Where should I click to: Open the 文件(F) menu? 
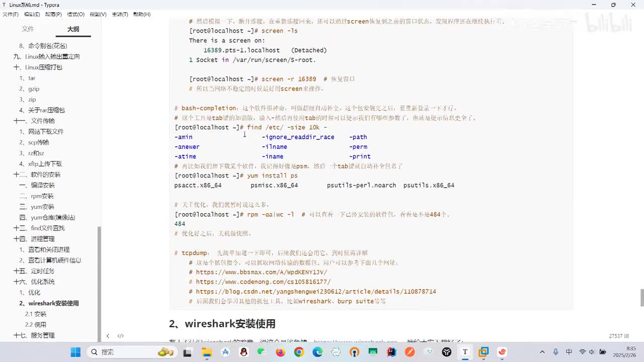(x=10, y=14)
